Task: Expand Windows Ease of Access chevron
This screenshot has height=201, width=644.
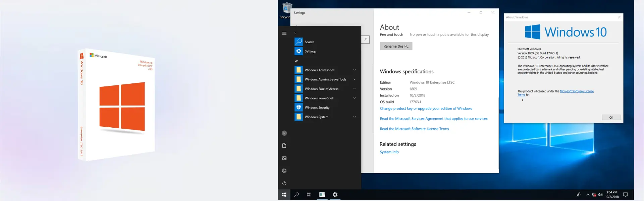Action: tap(354, 89)
